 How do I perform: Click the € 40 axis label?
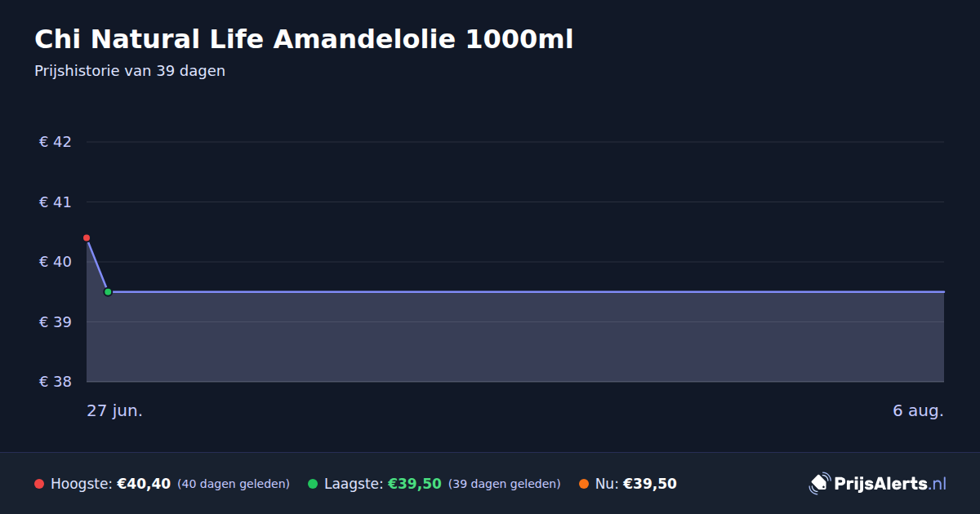pos(56,262)
